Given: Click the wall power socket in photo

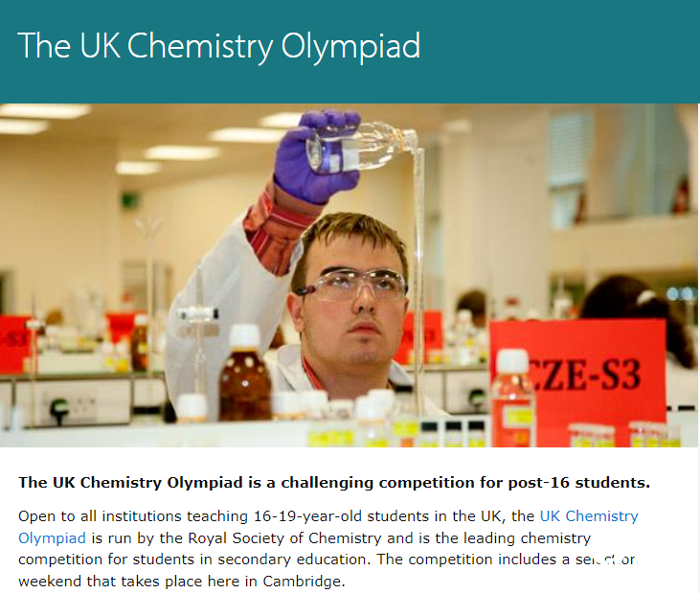Looking at the screenshot, I should click(x=70, y=407).
